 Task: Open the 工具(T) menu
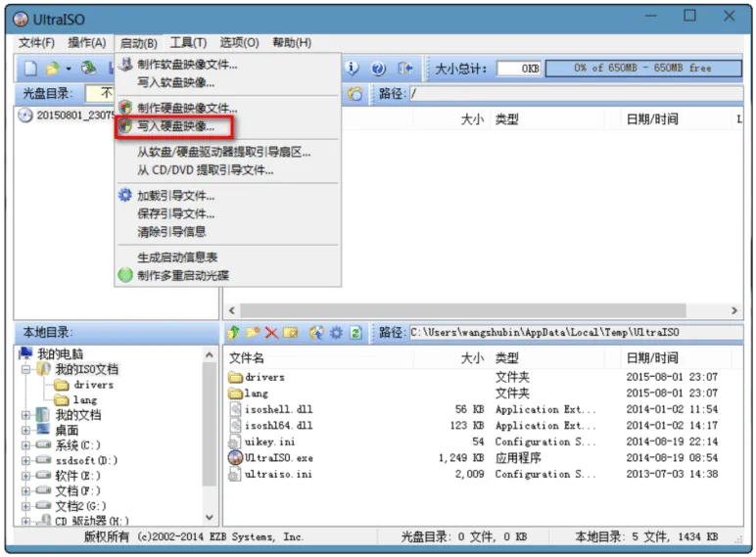(x=188, y=43)
